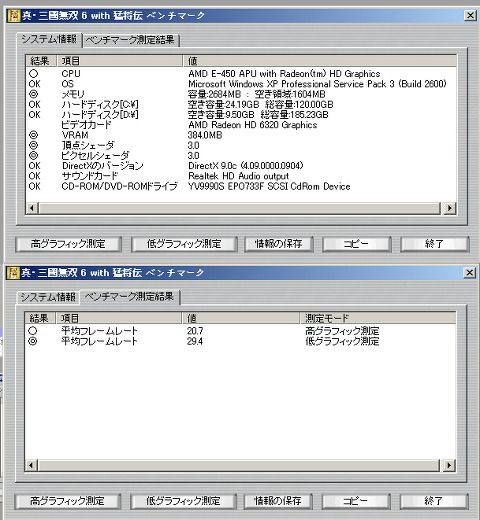Image resolution: width=480 pixels, height=520 pixels.
Task: Click Microsoft Windows XP Professional value
Action: click(317, 84)
